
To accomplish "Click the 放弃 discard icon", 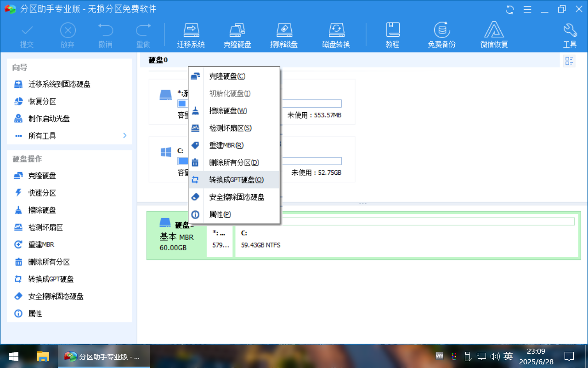I will click(x=68, y=35).
